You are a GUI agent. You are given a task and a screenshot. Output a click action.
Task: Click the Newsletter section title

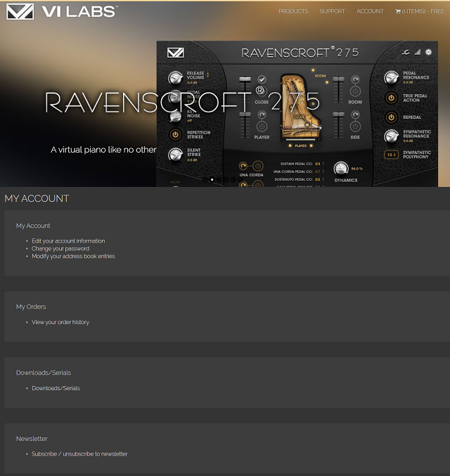click(x=32, y=439)
